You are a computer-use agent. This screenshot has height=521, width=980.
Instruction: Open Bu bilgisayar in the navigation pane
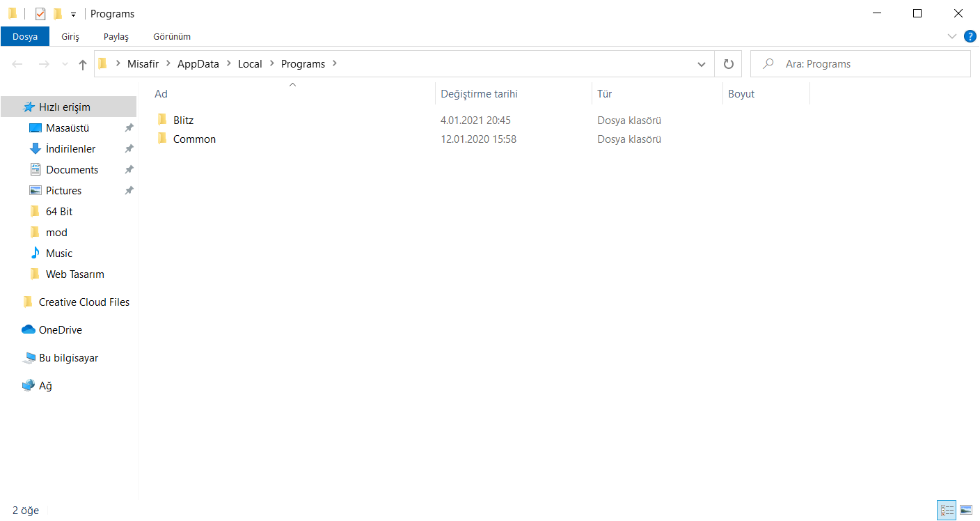point(68,358)
